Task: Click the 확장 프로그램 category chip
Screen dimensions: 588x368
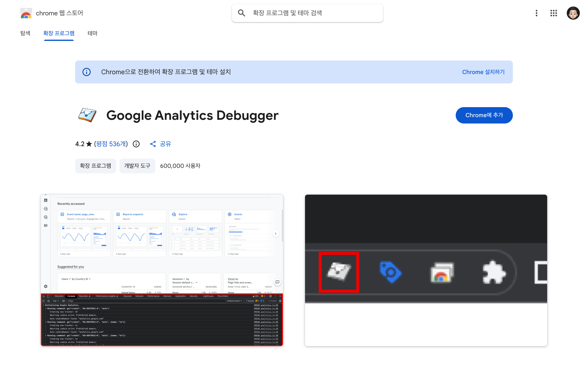Action: 96,166
